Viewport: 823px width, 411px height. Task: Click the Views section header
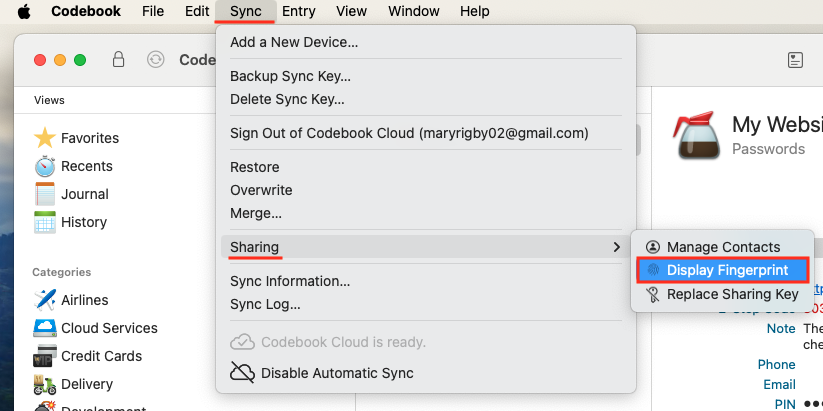click(49, 100)
